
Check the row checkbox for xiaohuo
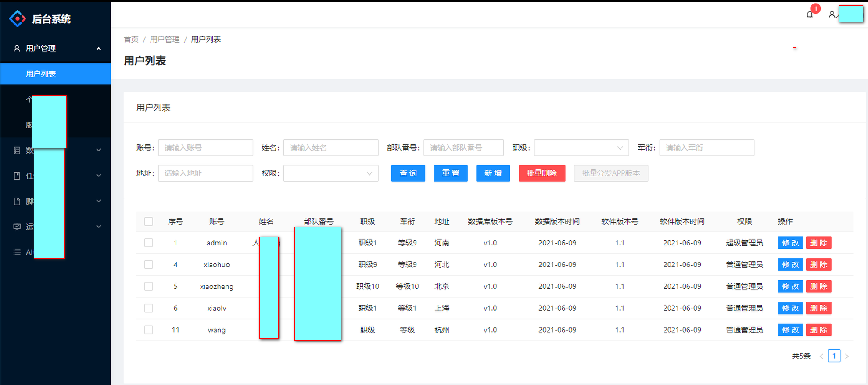(149, 264)
